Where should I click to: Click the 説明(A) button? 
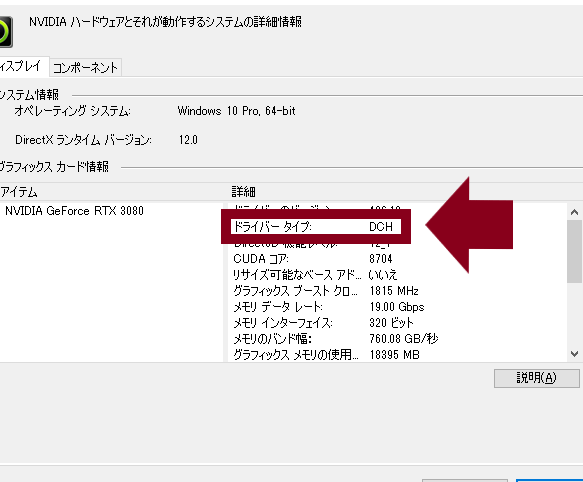536,378
